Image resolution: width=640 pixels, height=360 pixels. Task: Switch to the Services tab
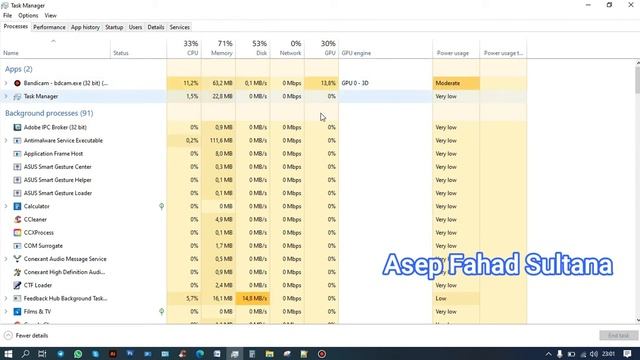point(180,27)
